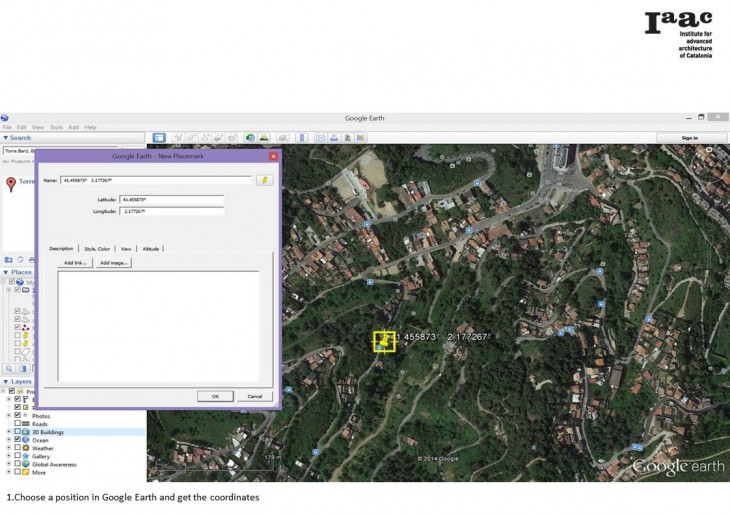This screenshot has width=730, height=516.
Task: Expand the Weather layer tree node
Action: [9, 448]
